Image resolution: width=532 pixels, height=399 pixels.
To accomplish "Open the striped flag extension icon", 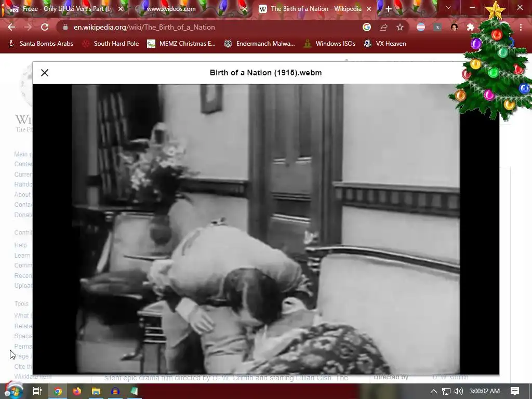I will tap(421, 27).
